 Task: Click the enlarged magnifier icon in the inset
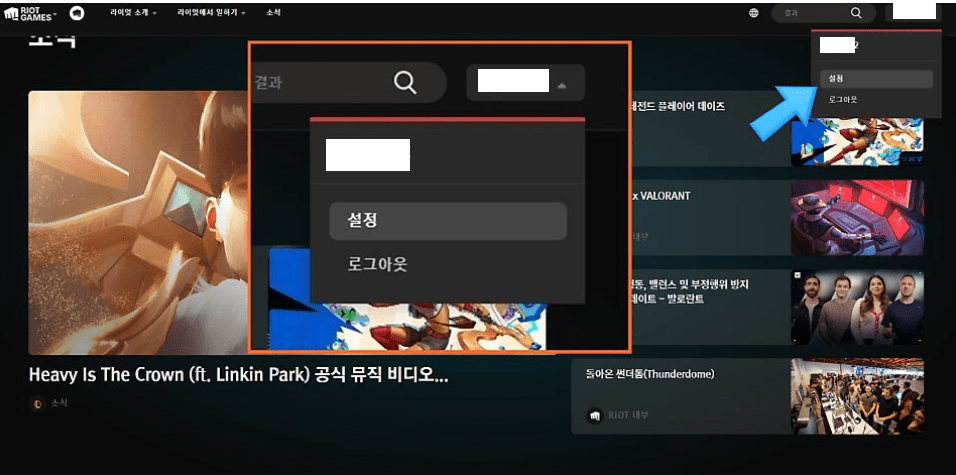click(405, 82)
